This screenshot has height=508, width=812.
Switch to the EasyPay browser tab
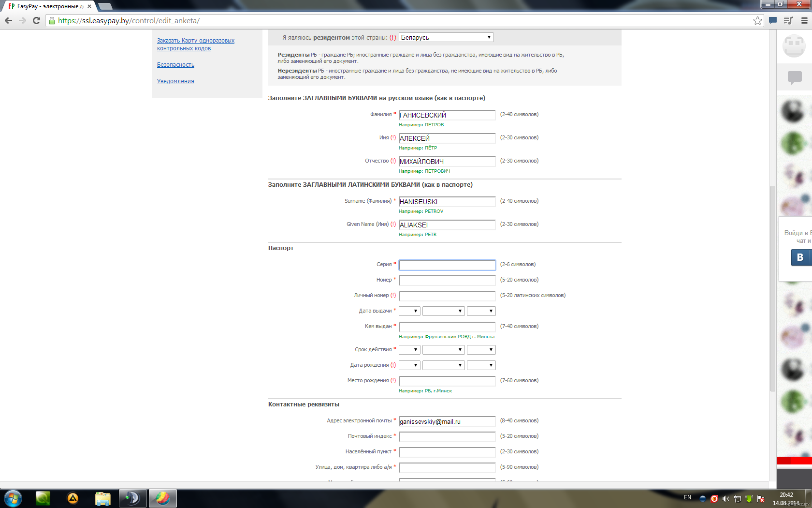[x=48, y=6]
